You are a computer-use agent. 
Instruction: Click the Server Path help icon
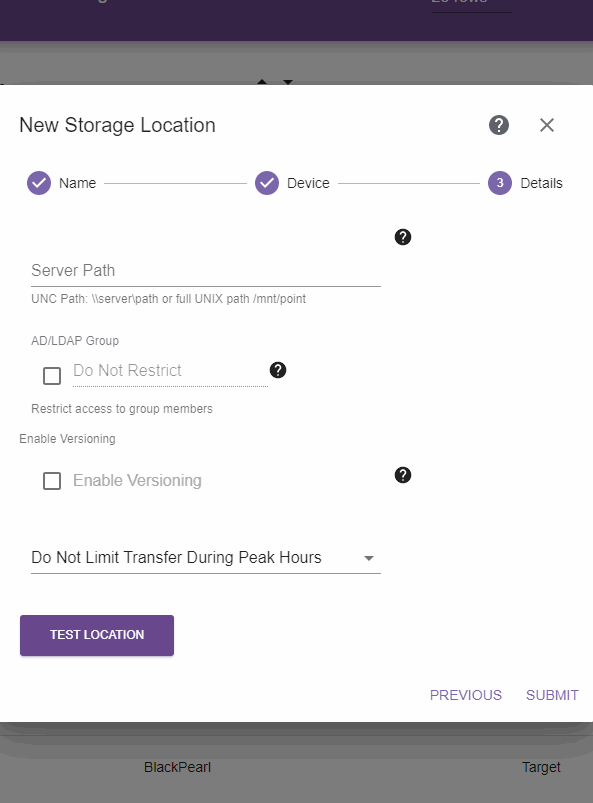(403, 237)
